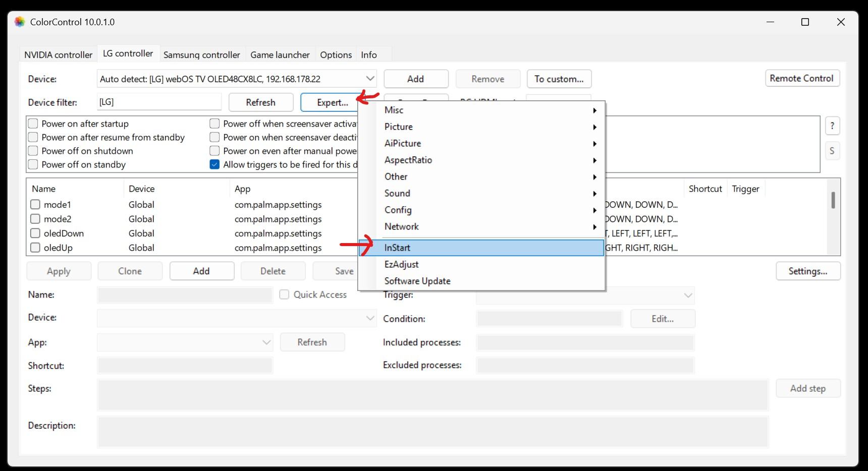Select EzAdjust menu item
868x471 pixels.
pos(481,264)
